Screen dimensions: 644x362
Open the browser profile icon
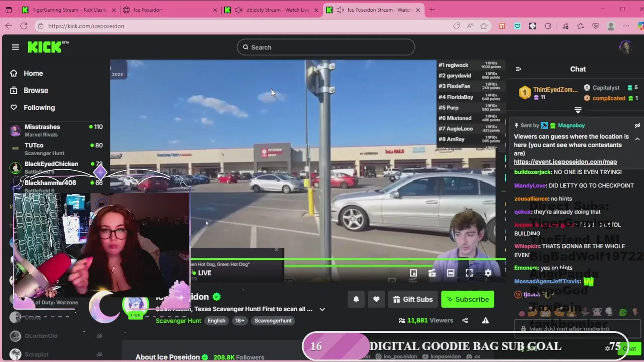point(611,26)
